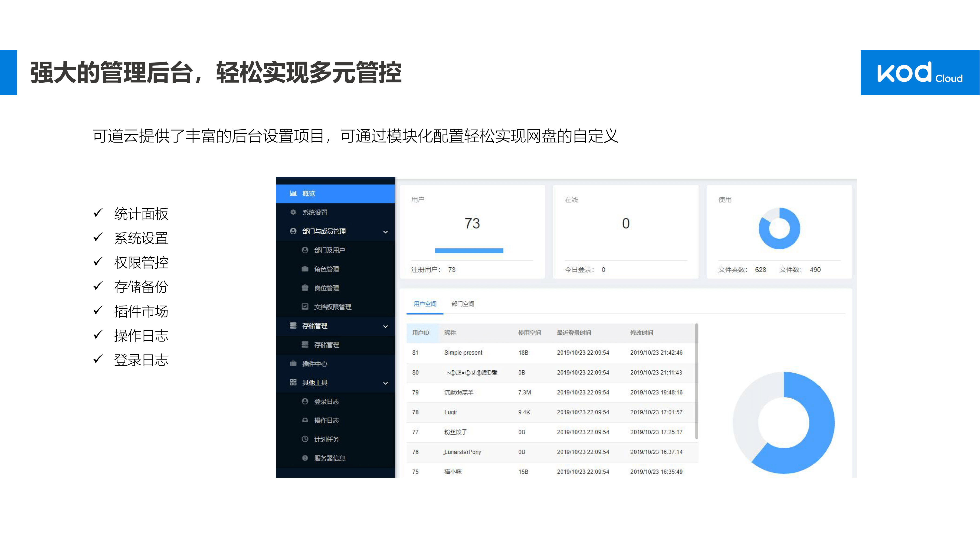The height and width of the screenshot is (551, 980).
Task: Select 服务器信息 submenu entry
Action: 335,458
